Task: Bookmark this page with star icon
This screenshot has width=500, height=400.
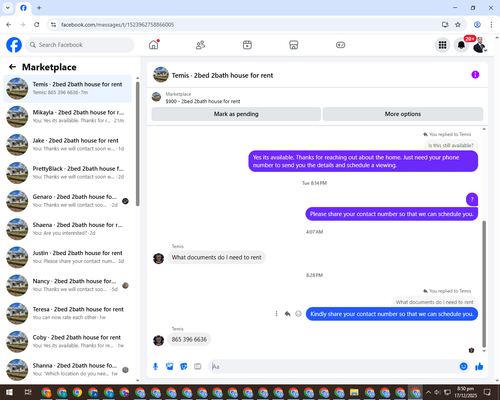Action: (458, 24)
